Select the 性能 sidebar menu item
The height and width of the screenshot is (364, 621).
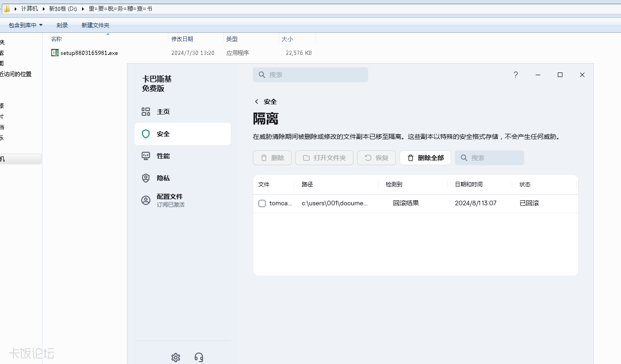[183, 156]
